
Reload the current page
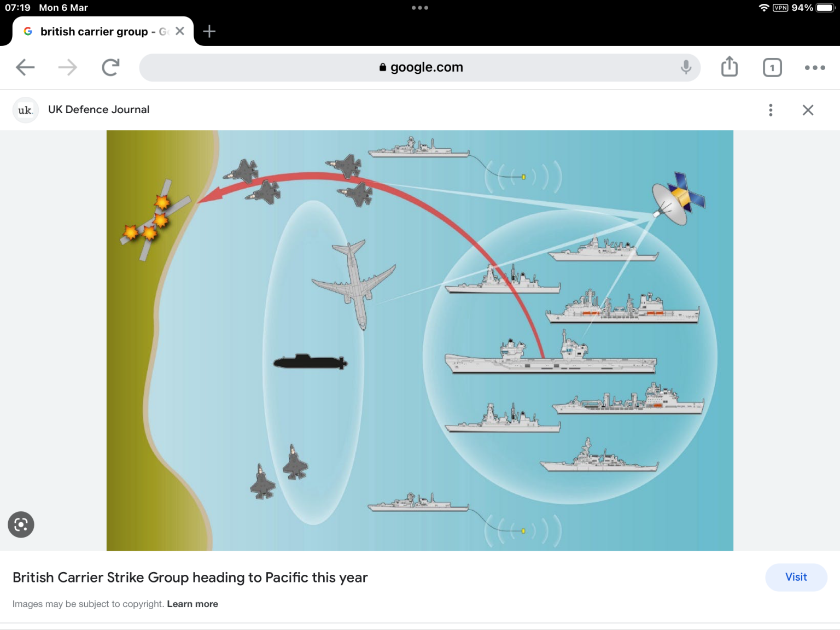coord(110,67)
